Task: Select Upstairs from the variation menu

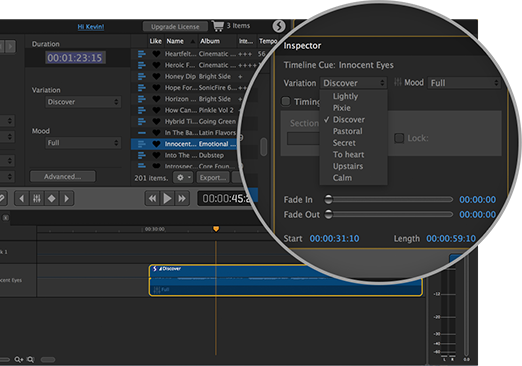Action: pyautogui.click(x=348, y=166)
